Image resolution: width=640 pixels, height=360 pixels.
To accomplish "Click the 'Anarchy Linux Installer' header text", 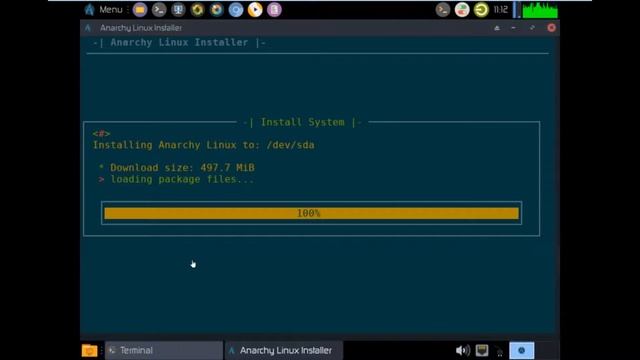I will point(179,42).
